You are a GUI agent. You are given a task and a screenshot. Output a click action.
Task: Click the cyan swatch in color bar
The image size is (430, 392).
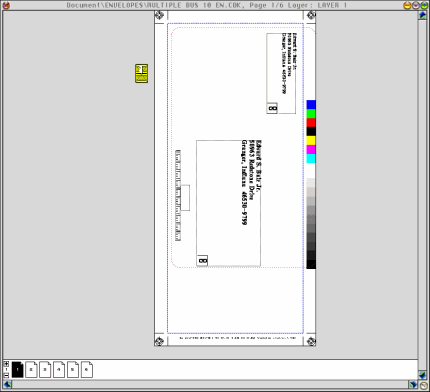(x=311, y=158)
